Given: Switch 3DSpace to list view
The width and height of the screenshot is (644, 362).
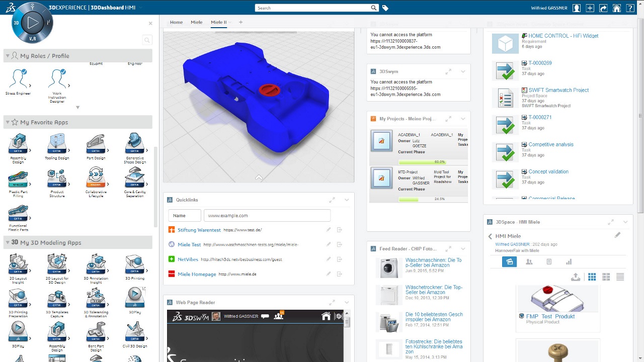Looking at the screenshot, I should (620, 277).
